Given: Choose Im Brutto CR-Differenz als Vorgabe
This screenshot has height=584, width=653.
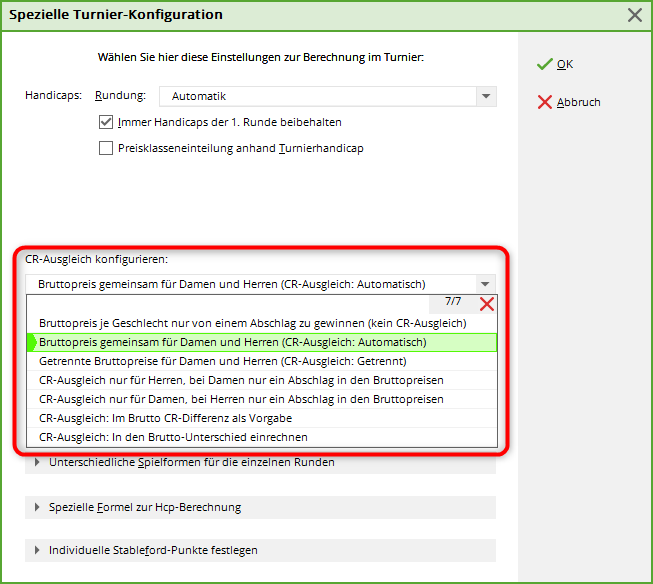Looking at the screenshot, I should pos(262,418).
